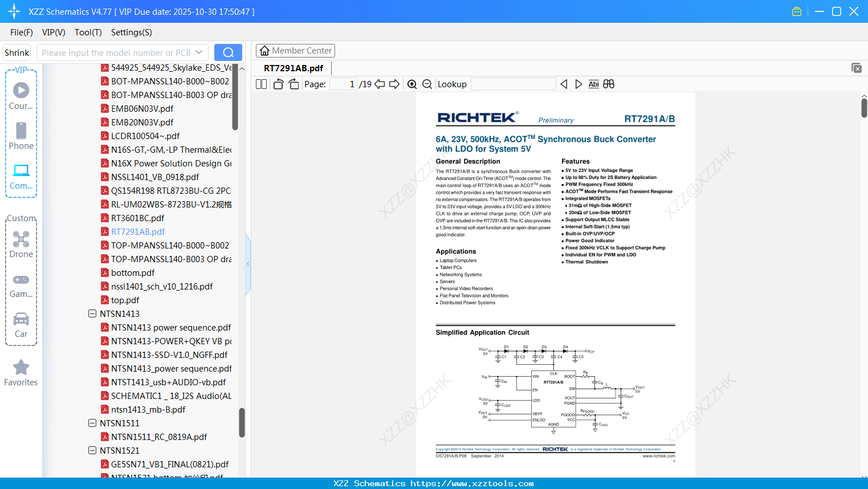Image resolution: width=868 pixels, height=489 pixels.
Task: Open NTSN1413 power sequence.pdf
Action: [x=171, y=327]
